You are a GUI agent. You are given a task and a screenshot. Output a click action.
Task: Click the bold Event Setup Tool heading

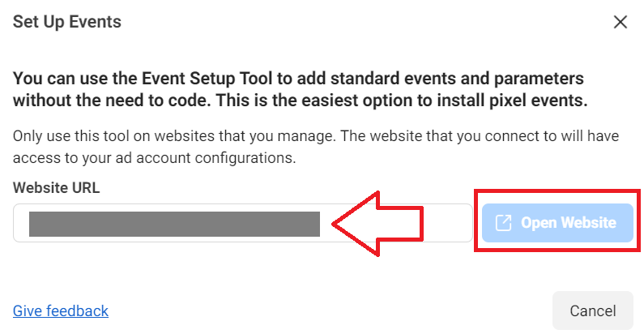301,89
